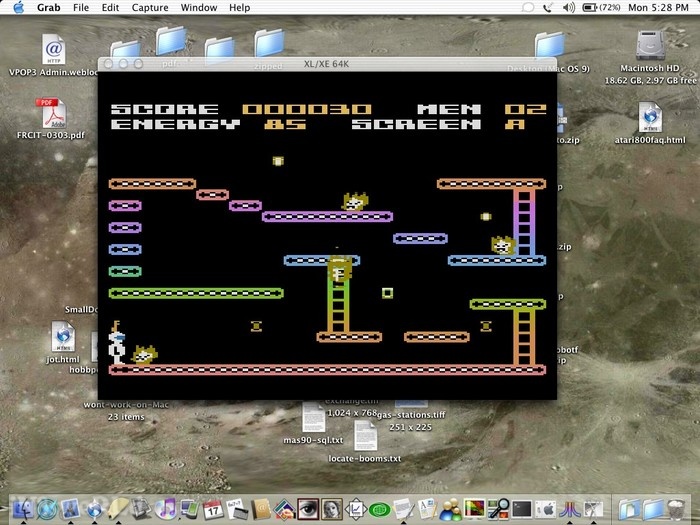Image resolution: width=700 pixels, height=525 pixels.
Task: Select the zipped folder on desktop
Action: [x=269, y=43]
